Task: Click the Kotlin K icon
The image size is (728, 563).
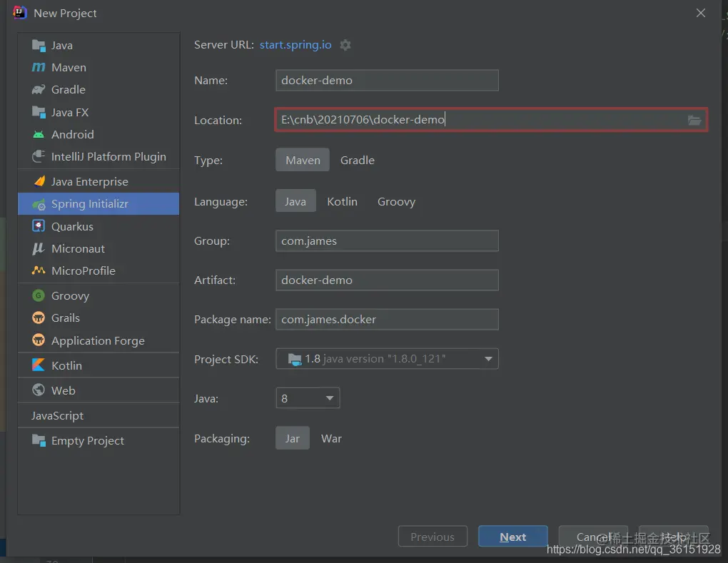Action: tap(39, 365)
